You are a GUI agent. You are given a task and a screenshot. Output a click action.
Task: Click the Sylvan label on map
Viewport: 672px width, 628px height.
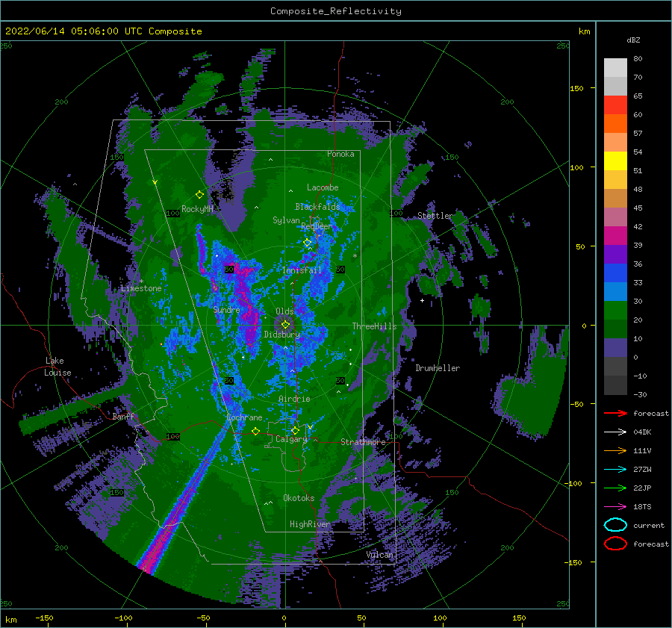pos(286,220)
